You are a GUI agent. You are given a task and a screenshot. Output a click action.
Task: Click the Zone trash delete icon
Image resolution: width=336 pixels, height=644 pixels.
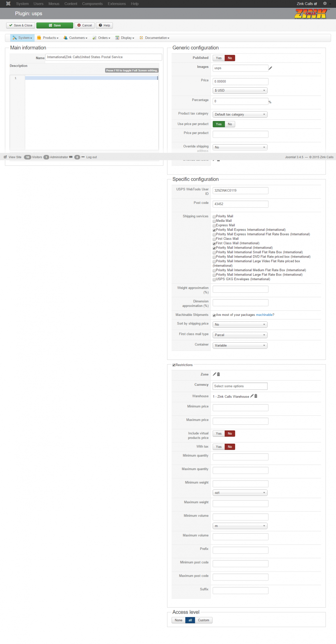click(x=219, y=374)
